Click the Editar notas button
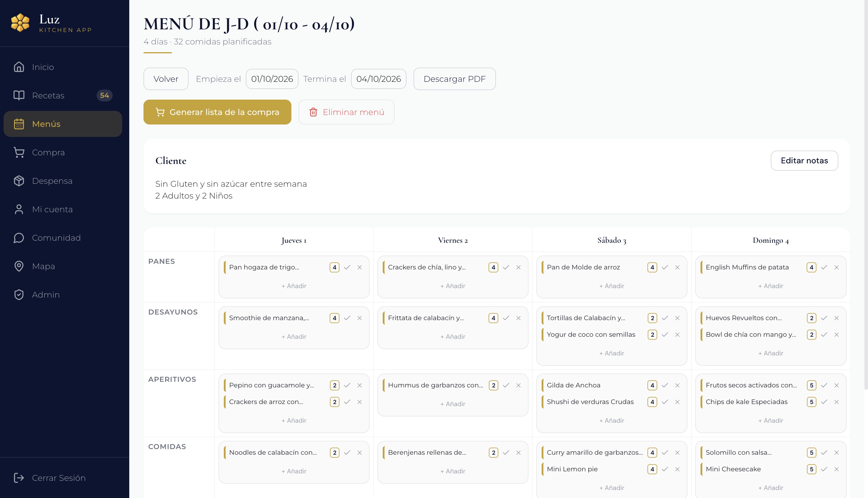 [x=804, y=161]
